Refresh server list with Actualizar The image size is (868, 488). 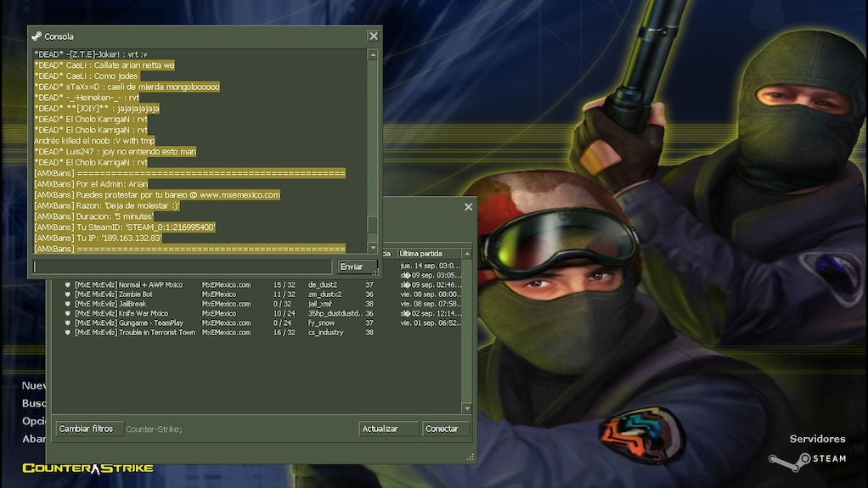388,429
